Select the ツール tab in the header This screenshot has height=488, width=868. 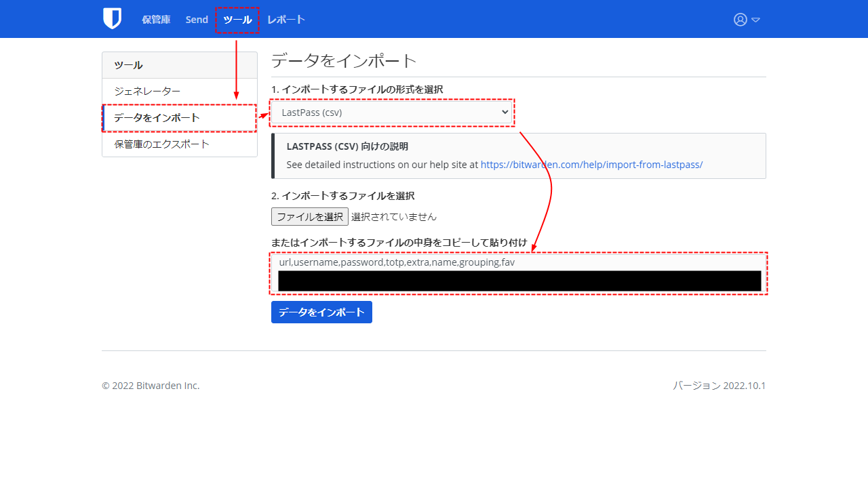point(237,20)
